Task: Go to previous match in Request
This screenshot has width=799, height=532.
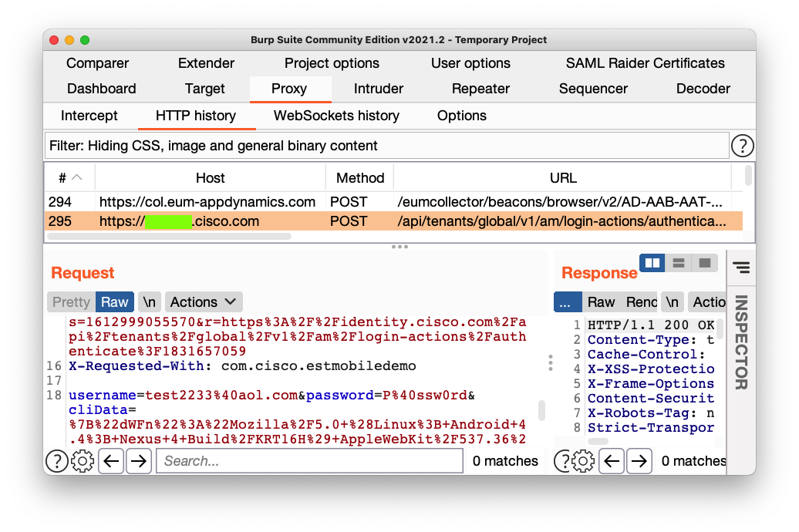Action: pos(111,461)
